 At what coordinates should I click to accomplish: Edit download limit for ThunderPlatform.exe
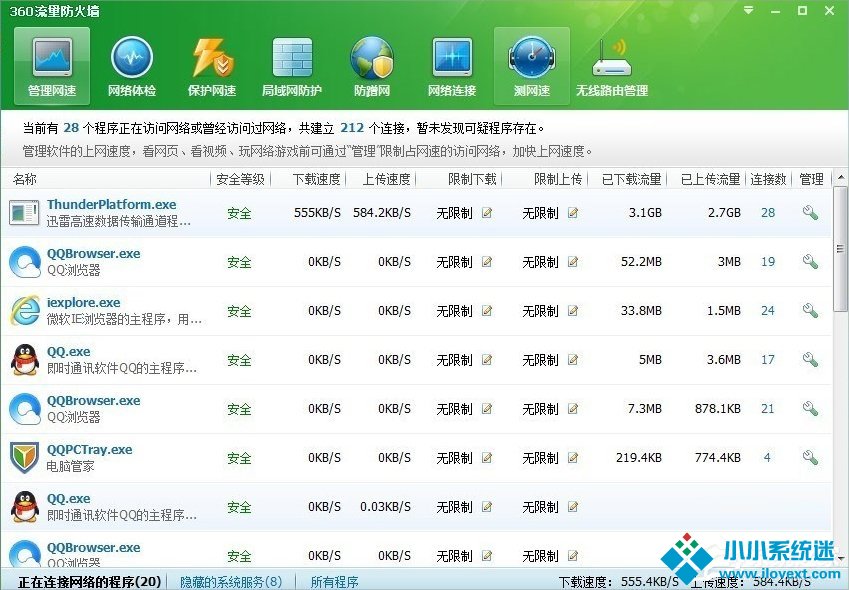pos(487,213)
